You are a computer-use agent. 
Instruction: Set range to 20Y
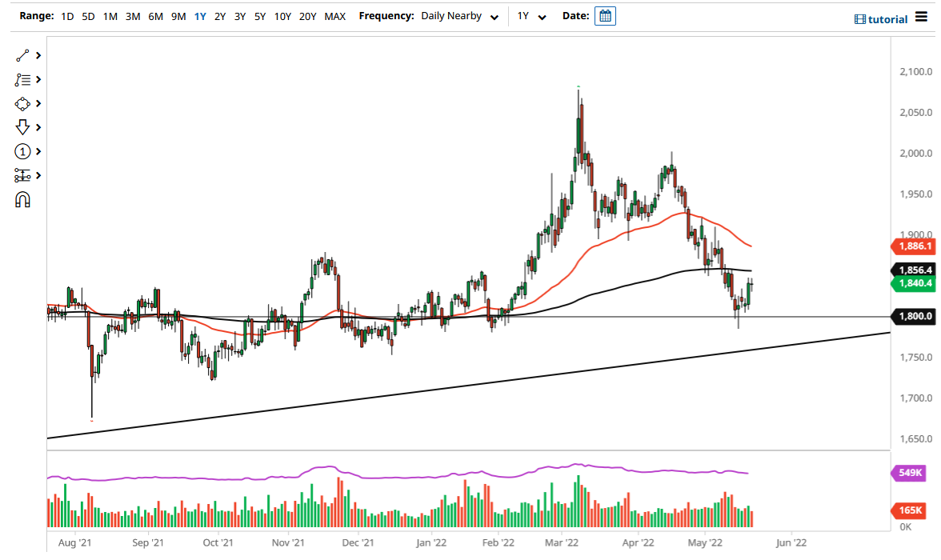pos(307,16)
